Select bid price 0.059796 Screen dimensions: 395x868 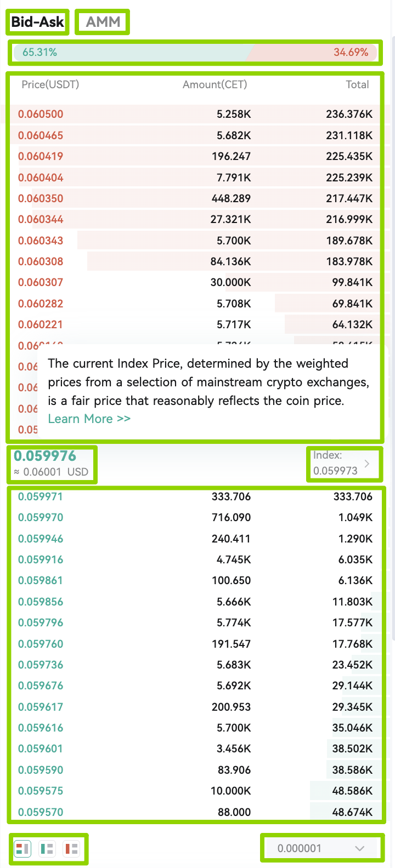[x=41, y=623]
